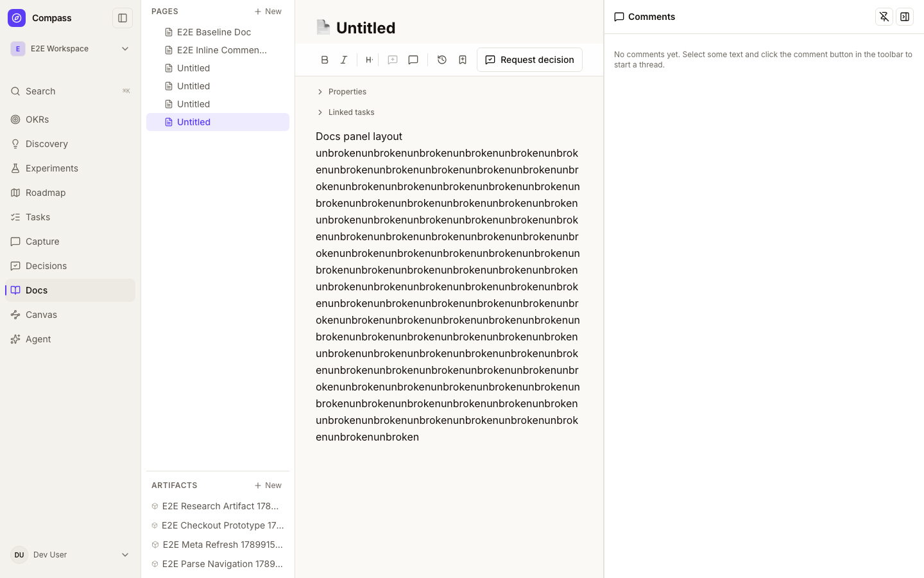Click the 'Docs panel layout' body text
Viewport: 924px width, 578px height.
(359, 136)
